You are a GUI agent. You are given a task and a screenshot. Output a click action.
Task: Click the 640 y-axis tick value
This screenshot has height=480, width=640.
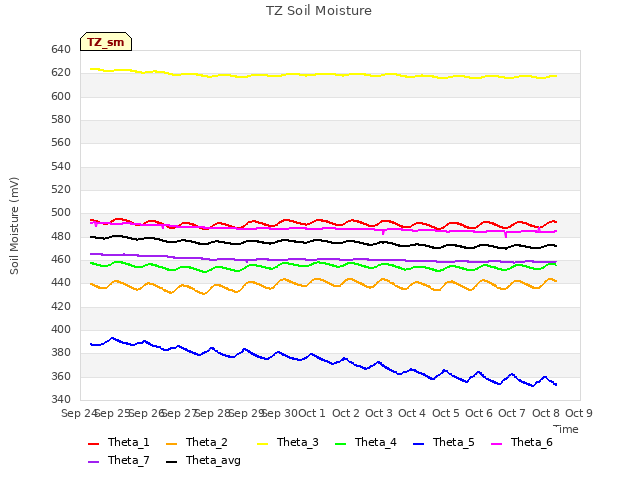(61, 49)
